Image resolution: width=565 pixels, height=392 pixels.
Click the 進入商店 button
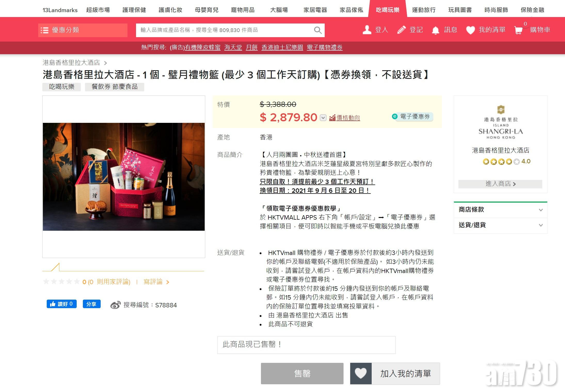[500, 184]
